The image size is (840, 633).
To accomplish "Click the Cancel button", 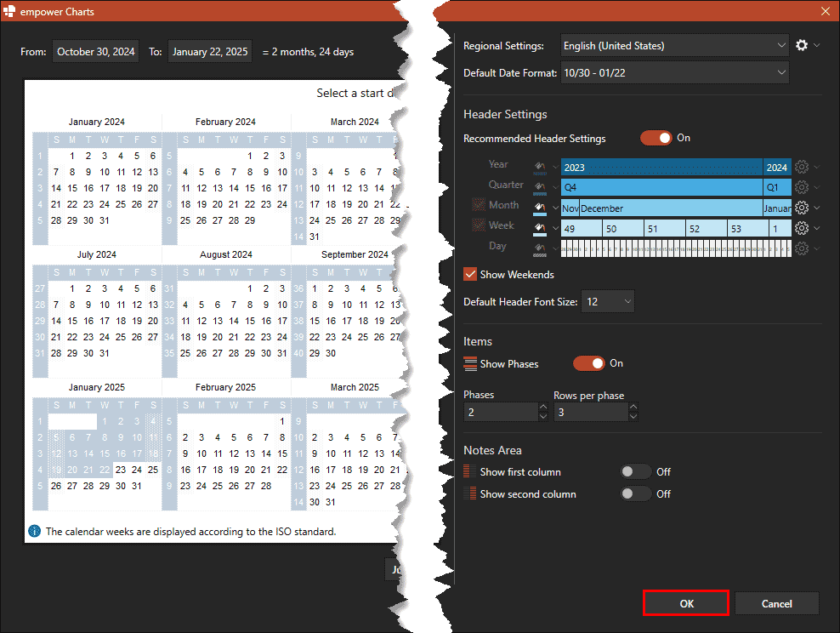I will pyautogui.click(x=776, y=603).
